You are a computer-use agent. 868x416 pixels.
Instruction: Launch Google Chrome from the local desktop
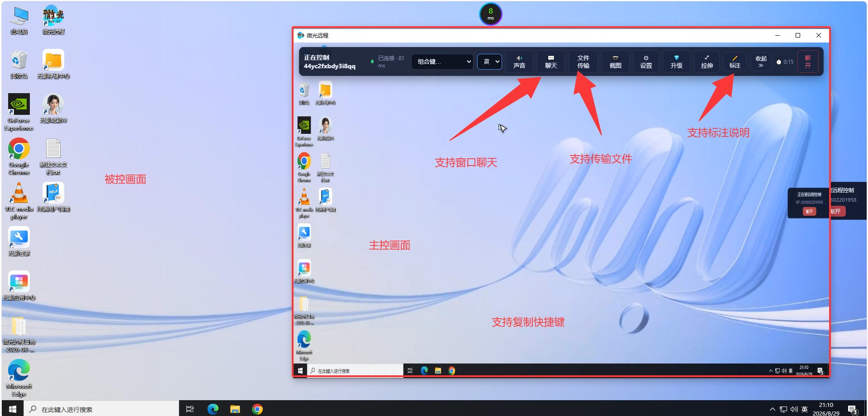(x=19, y=156)
